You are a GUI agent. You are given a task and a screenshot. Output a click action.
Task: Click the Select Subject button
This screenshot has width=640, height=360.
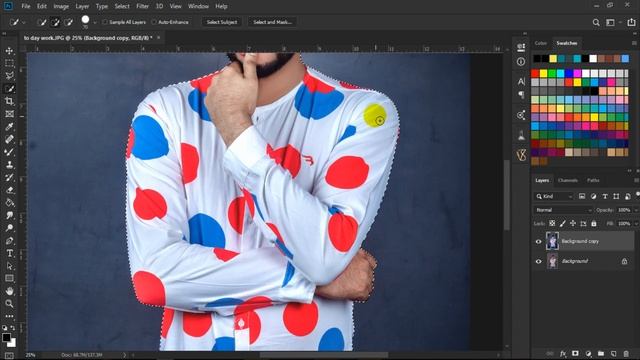tap(222, 22)
